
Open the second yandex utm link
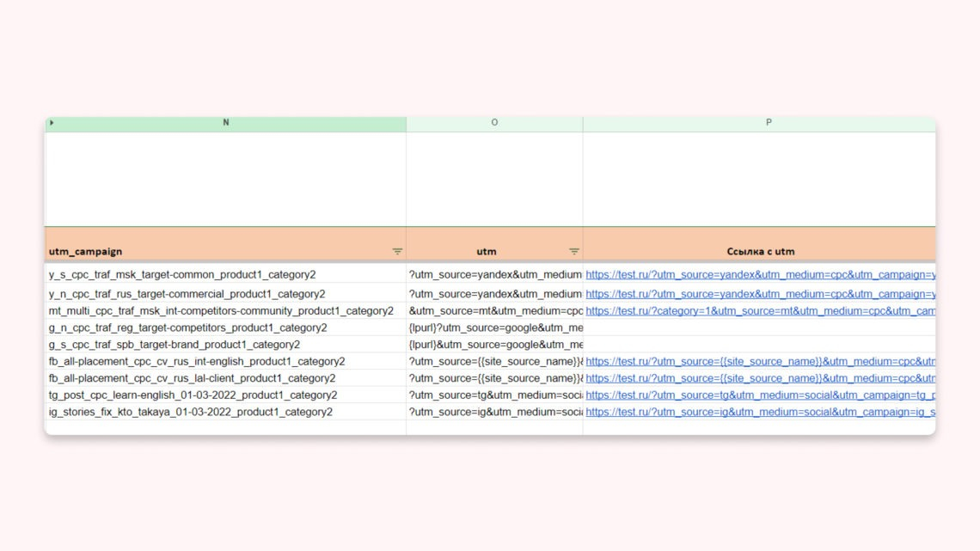pos(760,294)
